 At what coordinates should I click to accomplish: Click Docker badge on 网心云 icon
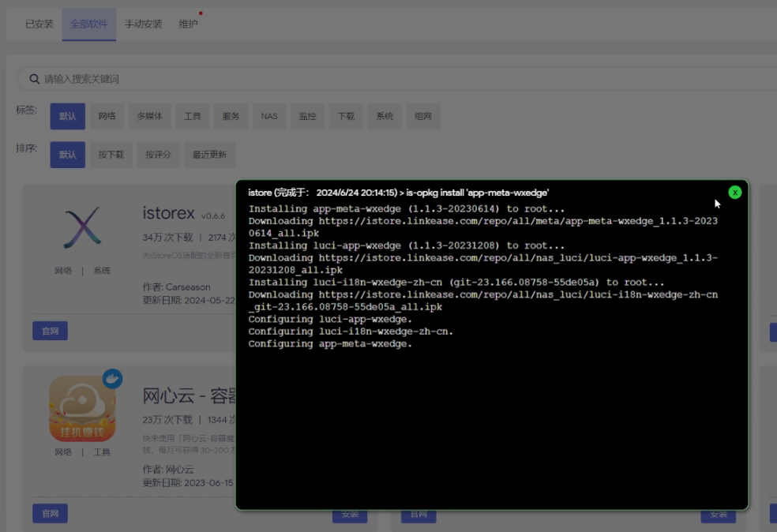112,378
